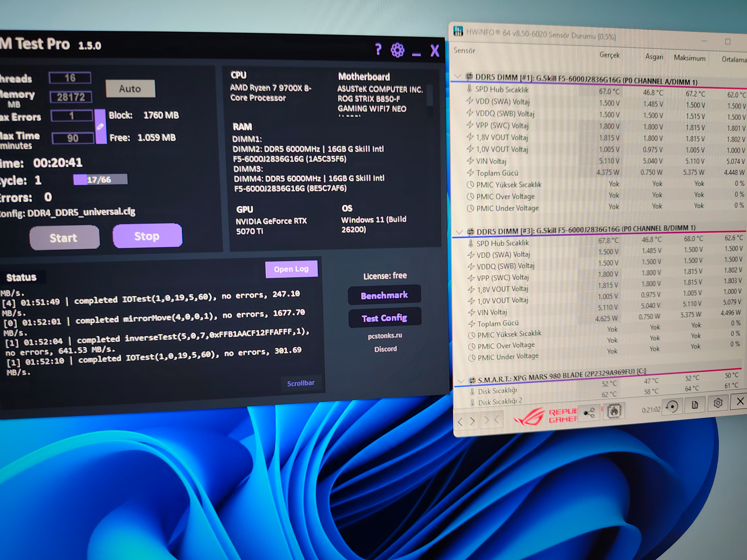This screenshot has height=560, width=747.
Task: Click the Motherboard info scrollbar
Action: pos(430,101)
